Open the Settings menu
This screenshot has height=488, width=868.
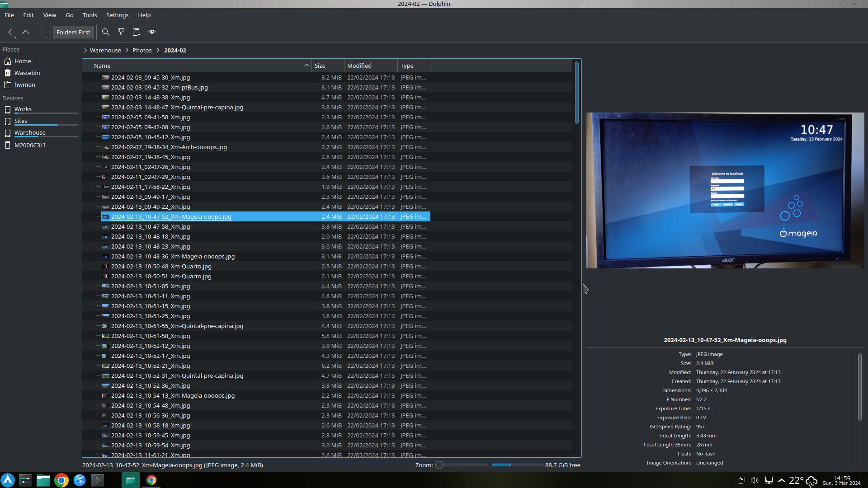point(117,15)
